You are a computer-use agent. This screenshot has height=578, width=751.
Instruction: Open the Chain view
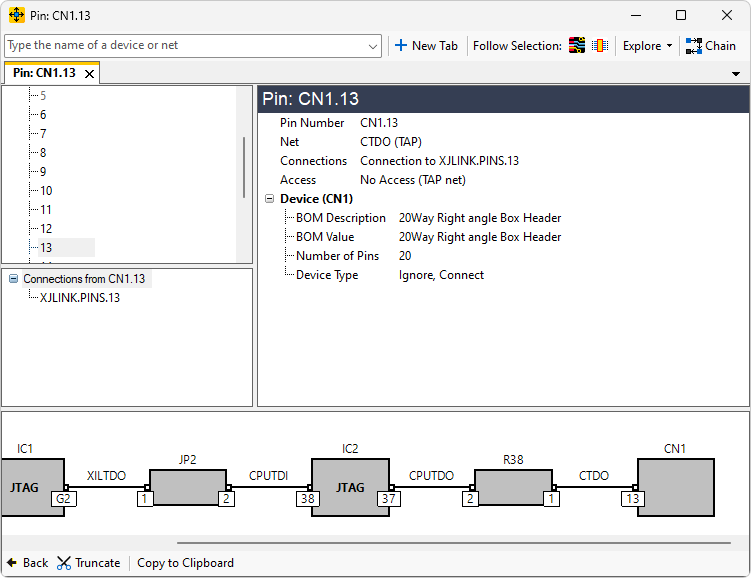(x=711, y=46)
